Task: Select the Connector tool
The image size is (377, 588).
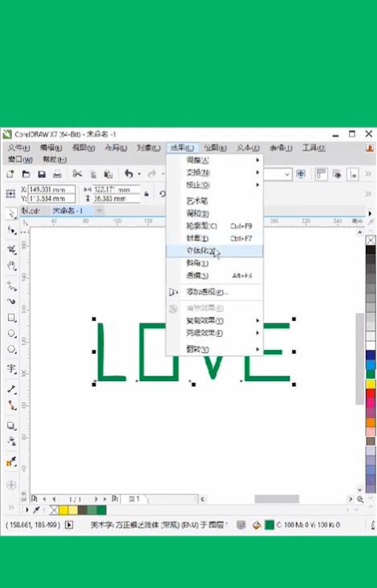Action: 11,405
